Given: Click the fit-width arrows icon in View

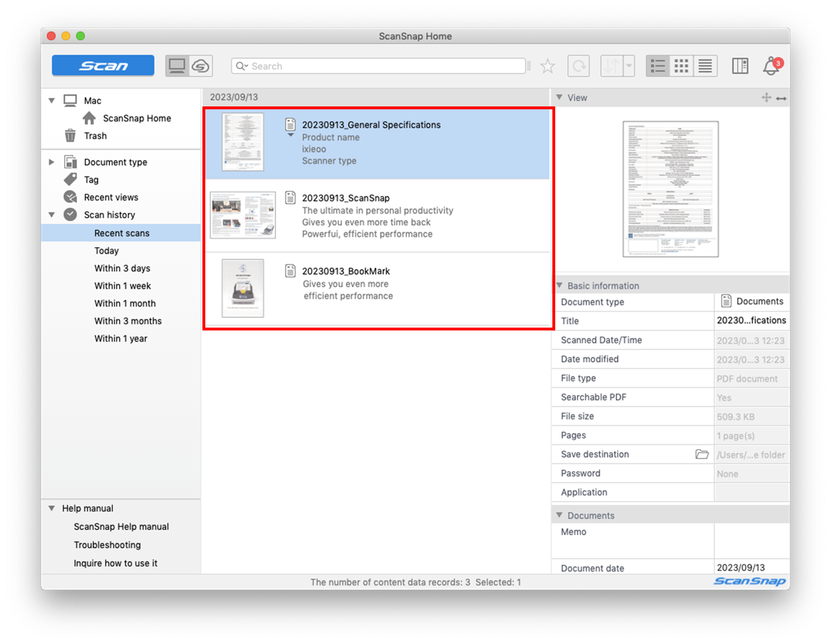Looking at the screenshot, I should click(x=781, y=99).
